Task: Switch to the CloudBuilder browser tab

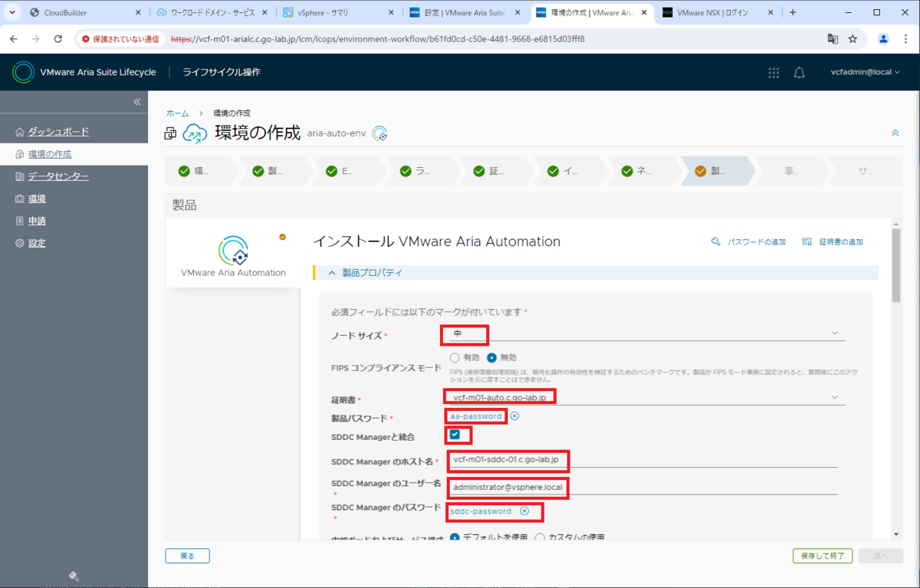Action: 84,12
